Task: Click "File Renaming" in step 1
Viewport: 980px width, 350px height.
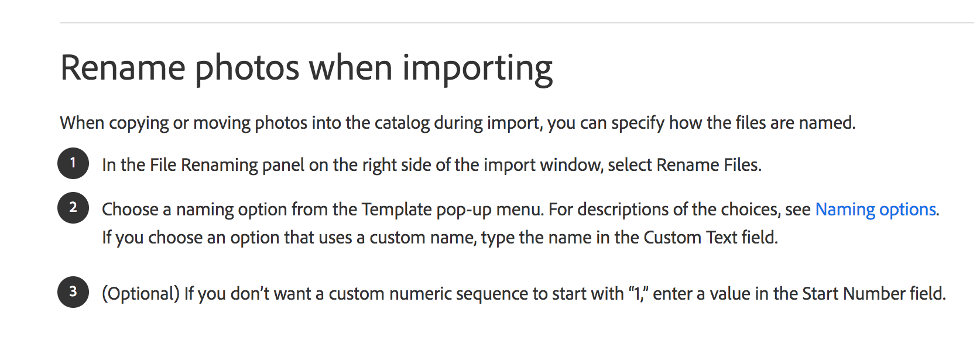Action: tap(204, 165)
